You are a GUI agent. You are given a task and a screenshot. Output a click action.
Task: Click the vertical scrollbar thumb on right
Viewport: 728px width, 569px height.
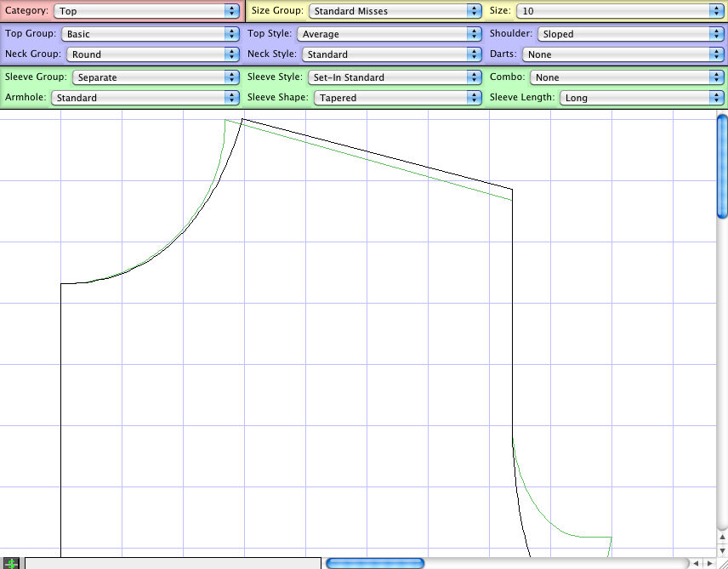point(722,168)
